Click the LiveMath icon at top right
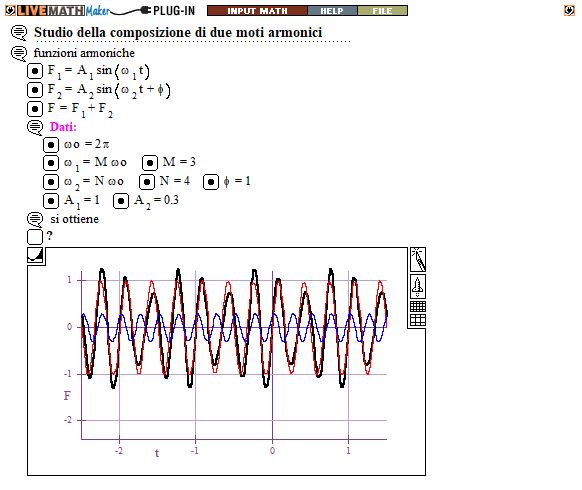Screen dimensions: 582x490 coord(569,10)
